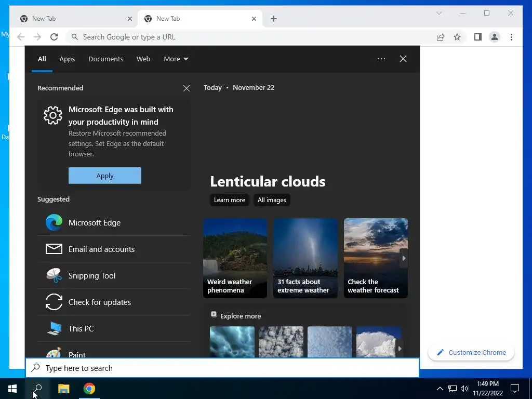Switch to Apps search tab
Screen dimensions: 532x399
[67, 59]
